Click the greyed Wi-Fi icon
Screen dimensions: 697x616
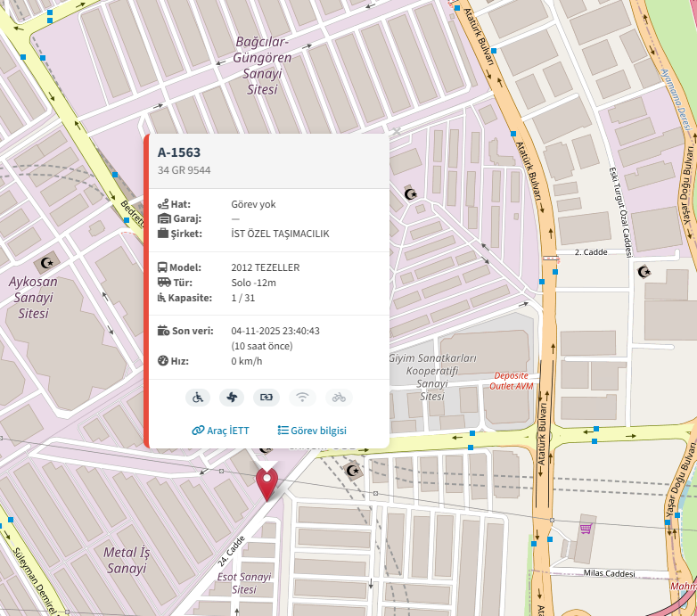pos(302,398)
